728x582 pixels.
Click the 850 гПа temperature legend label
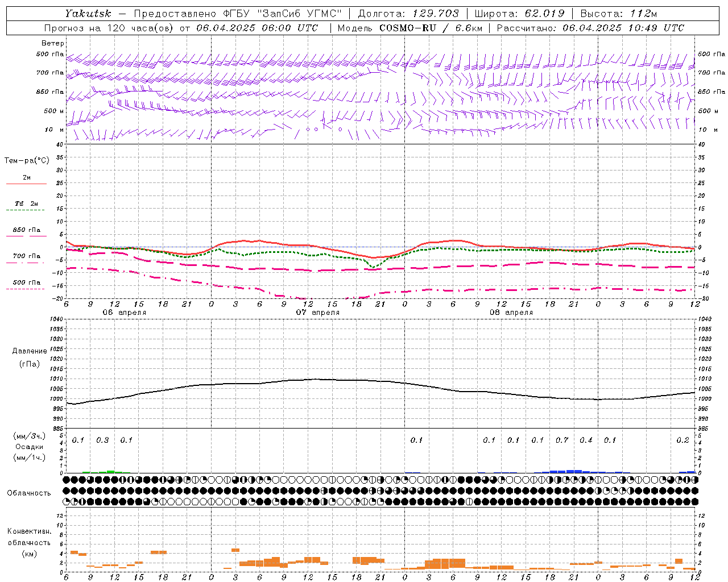click(x=27, y=230)
